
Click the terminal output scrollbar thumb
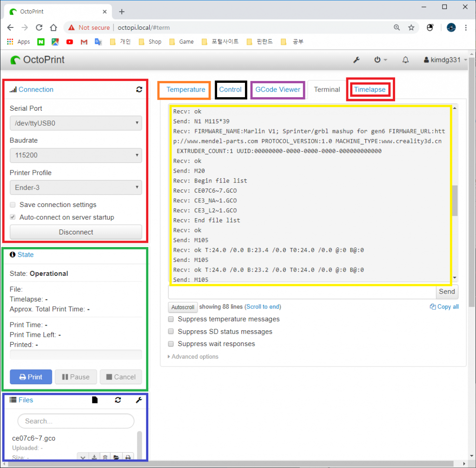coord(455,201)
